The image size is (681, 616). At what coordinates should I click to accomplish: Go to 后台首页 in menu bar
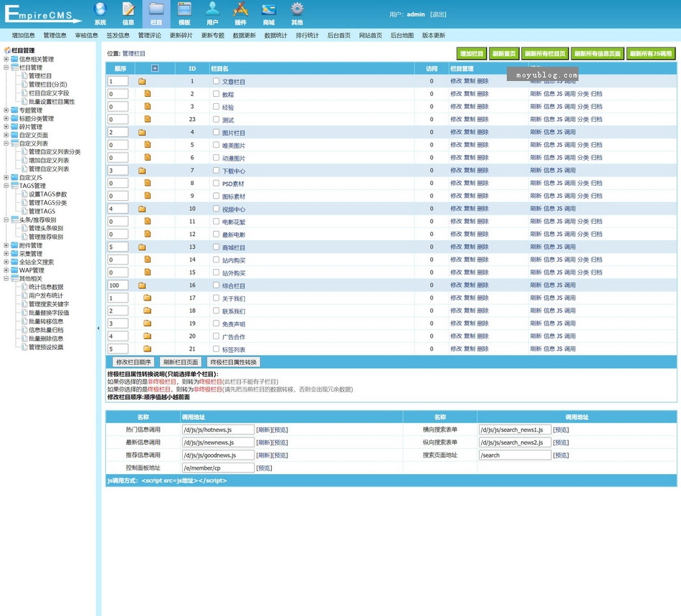pos(339,35)
